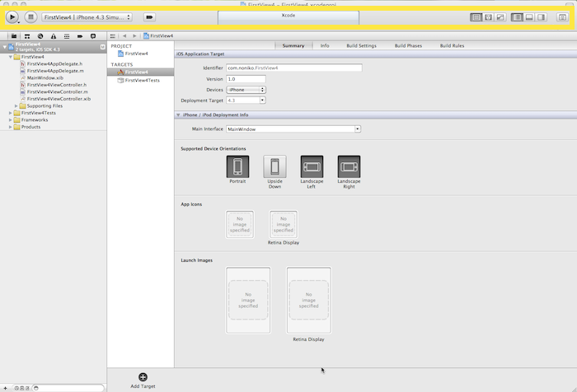Toggle Upside Down orientation
The image size is (577, 392).
coord(274,166)
